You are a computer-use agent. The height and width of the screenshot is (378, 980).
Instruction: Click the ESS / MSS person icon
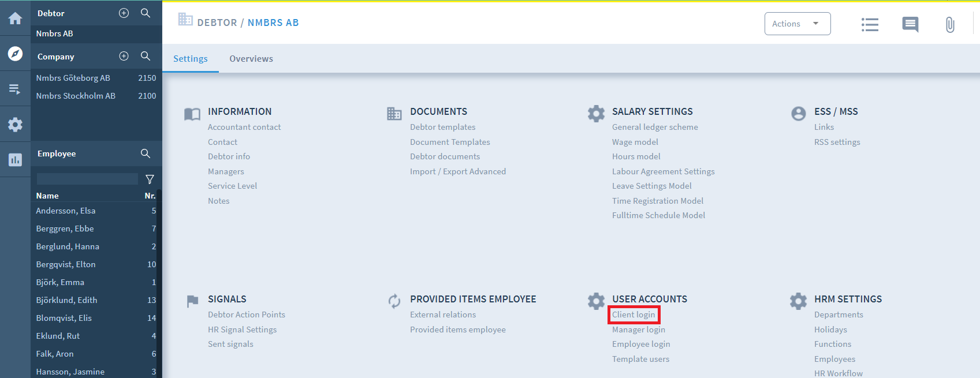point(799,114)
